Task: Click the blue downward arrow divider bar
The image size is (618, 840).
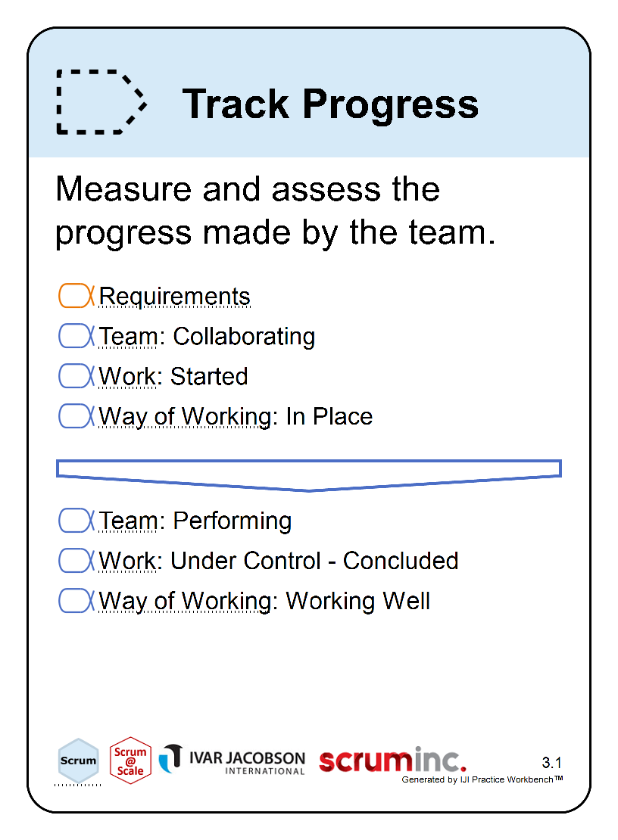Action: coord(309,475)
